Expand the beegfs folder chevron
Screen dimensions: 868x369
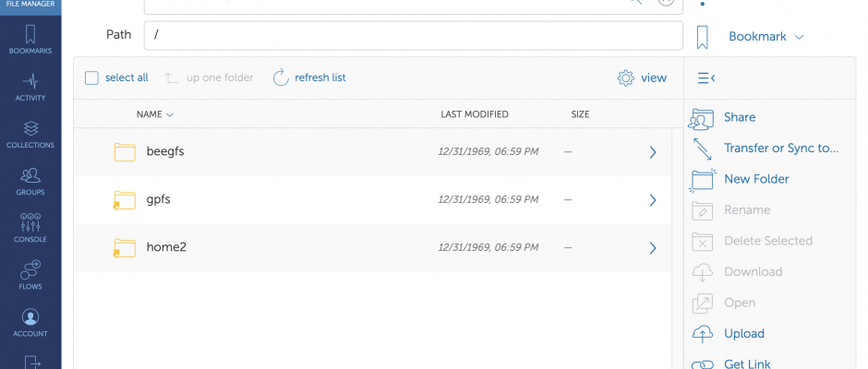653,152
